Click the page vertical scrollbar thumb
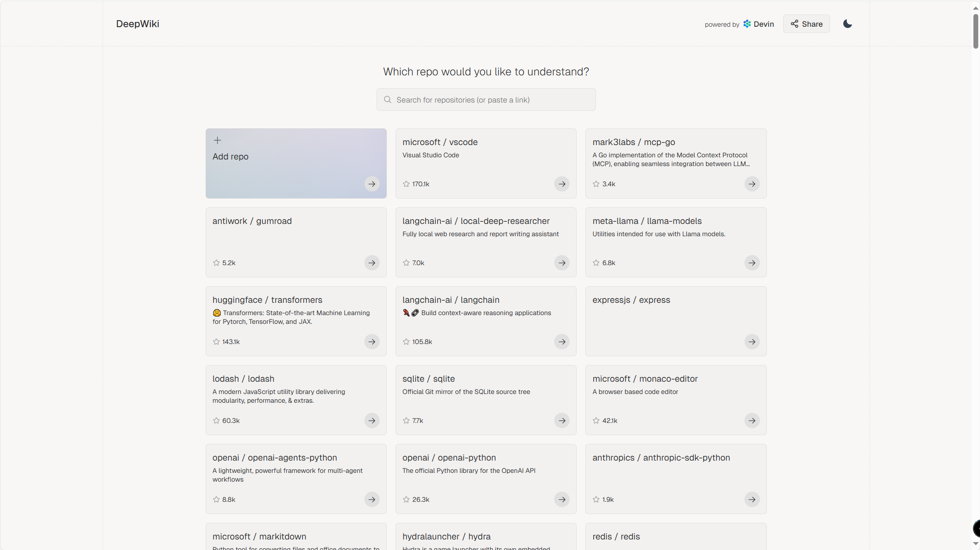The height and width of the screenshot is (550, 980). click(x=976, y=31)
